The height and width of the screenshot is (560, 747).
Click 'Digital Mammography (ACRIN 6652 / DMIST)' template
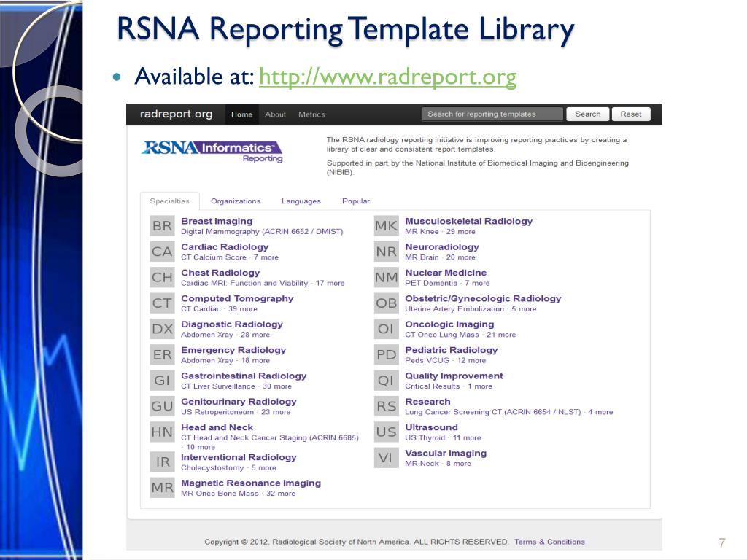point(262,231)
